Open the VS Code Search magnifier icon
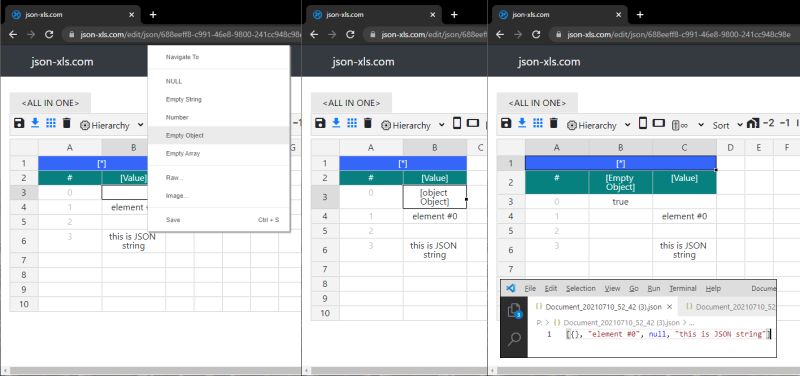Screen dimensions: 800x376 (x=514, y=338)
